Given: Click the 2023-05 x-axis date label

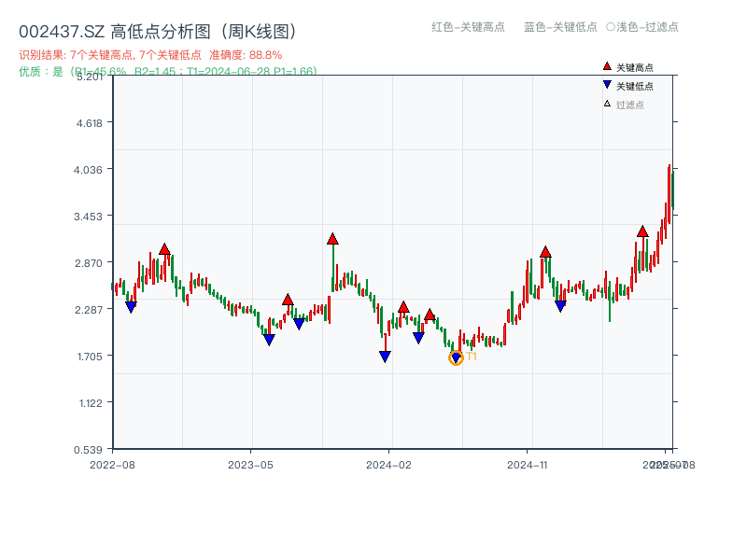Looking at the screenshot, I should (x=250, y=465).
